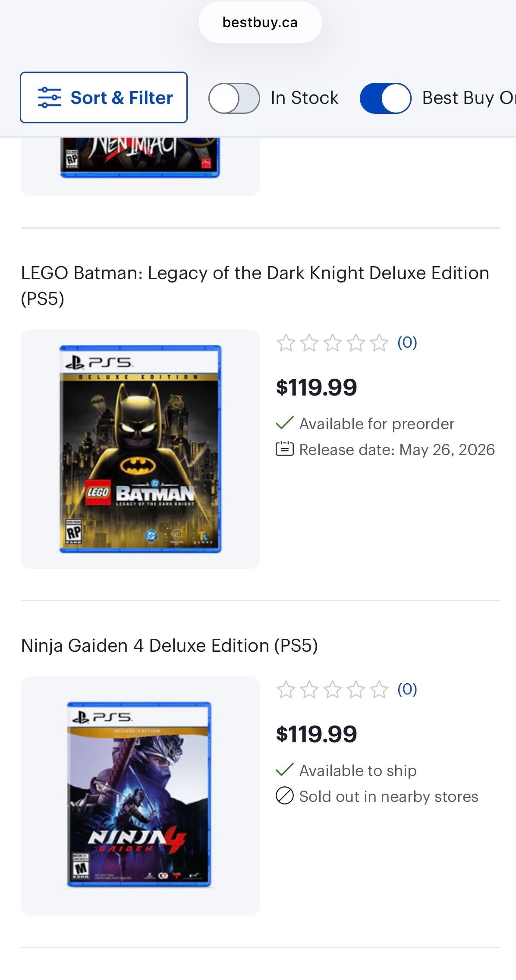The height and width of the screenshot is (980, 516).
Task: Click the sold-out icon beside nearby stores
Action: (285, 796)
